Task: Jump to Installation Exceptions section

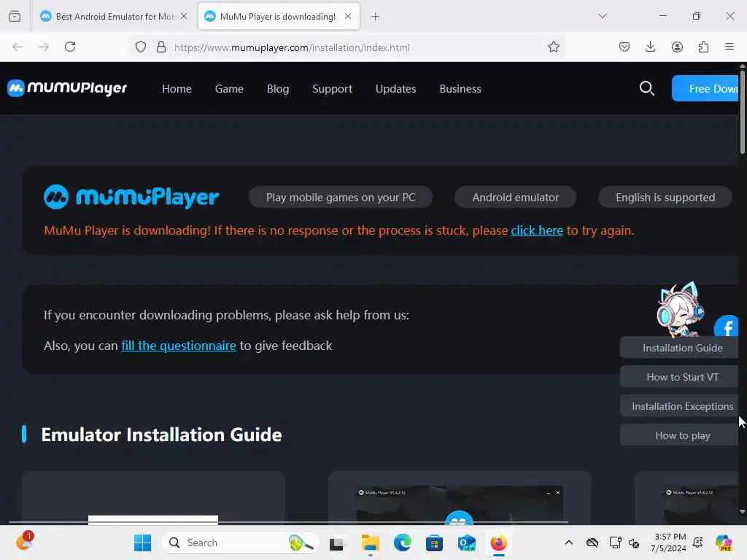Action: [x=680, y=406]
